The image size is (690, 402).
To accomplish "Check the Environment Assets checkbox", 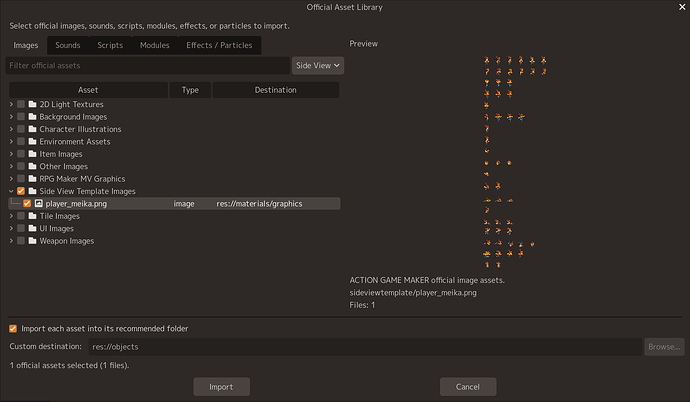I will [21, 141].
